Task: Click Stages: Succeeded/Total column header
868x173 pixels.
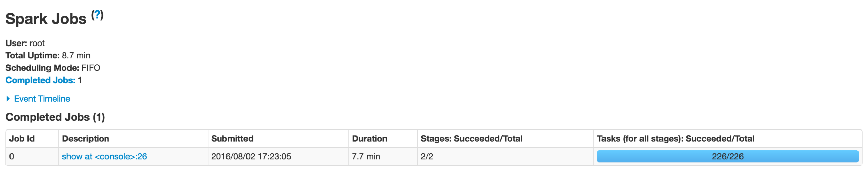Action: 471,139
